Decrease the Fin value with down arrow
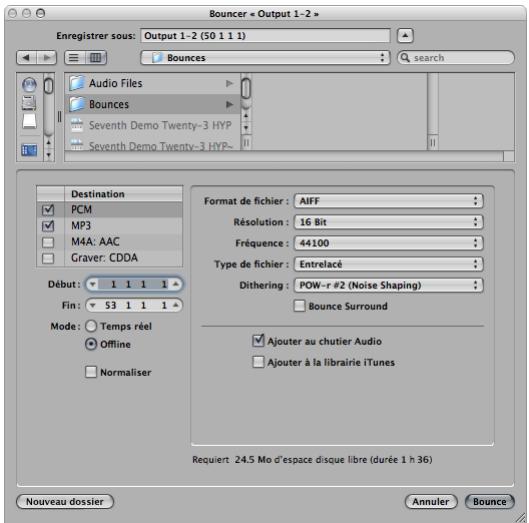The image size is (529, 523). pos(92,305)
